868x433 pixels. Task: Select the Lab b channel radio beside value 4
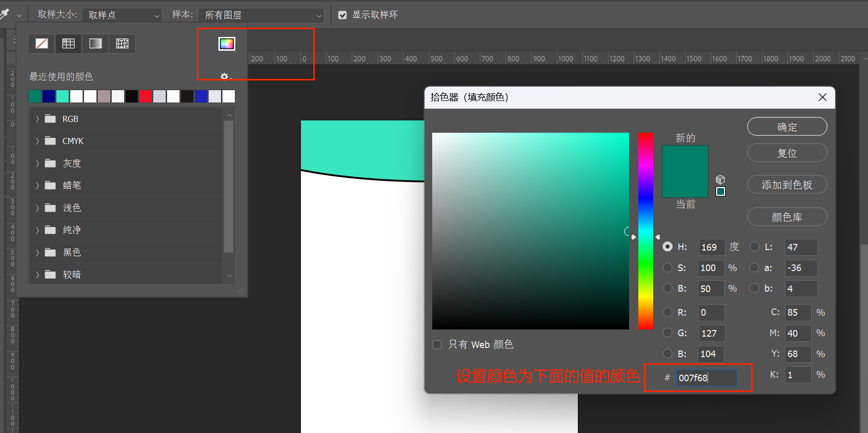[754, 288]
